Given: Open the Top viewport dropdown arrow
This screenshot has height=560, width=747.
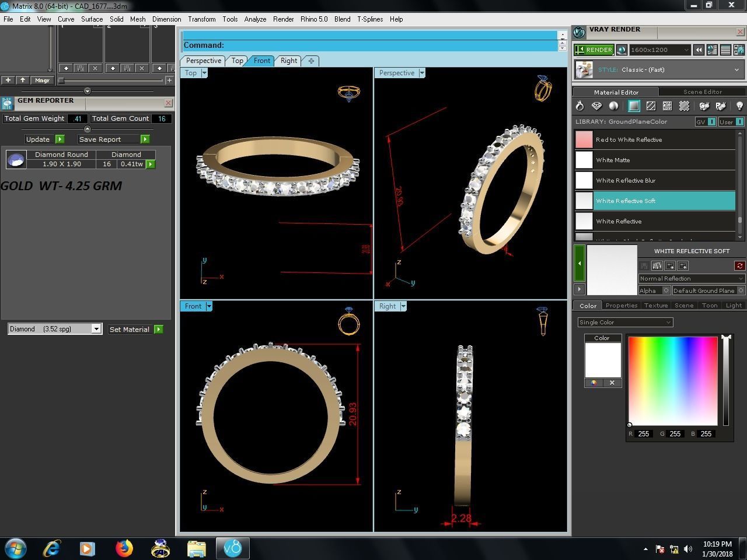Looking at the screenshot, I should (x=204, y=73).
